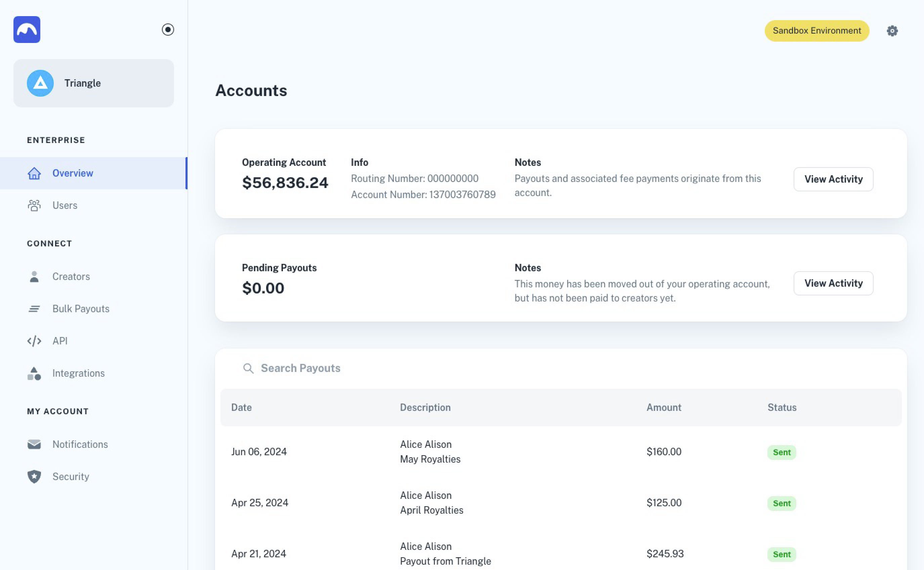Click the search magnifier icon
Screen dimensions: 924x570
pyautogui.click(x=248, y=368)
